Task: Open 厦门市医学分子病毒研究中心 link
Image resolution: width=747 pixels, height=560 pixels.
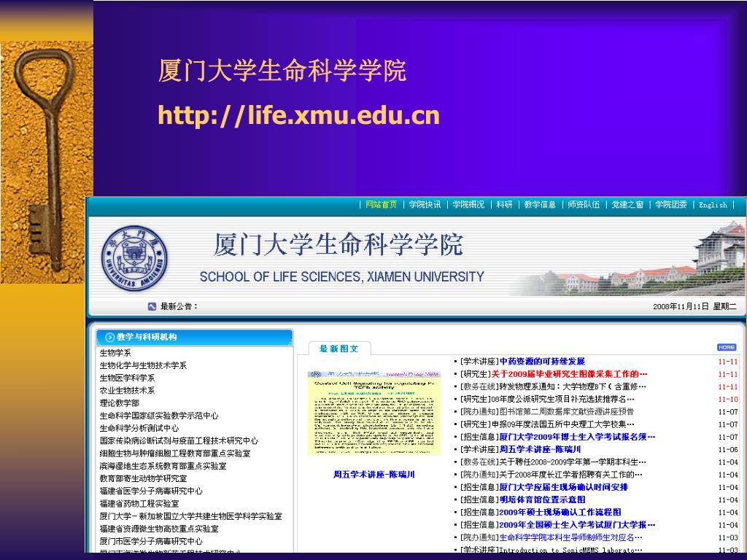Action: point(151,541)
